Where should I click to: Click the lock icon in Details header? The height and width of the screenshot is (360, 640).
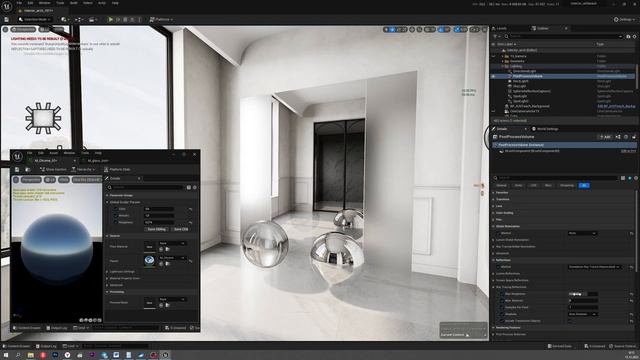point(634,137)
